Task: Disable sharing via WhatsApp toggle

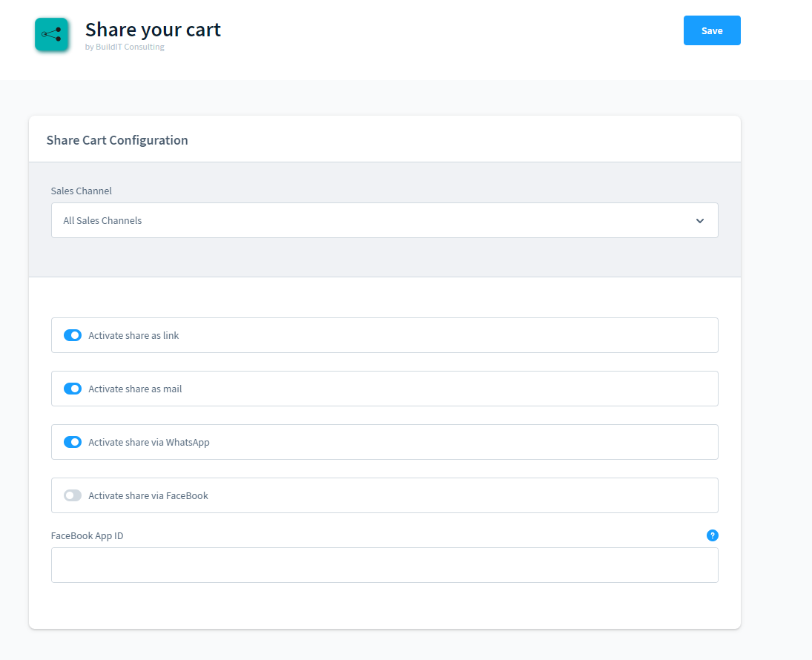Action: tap(73, 442)
